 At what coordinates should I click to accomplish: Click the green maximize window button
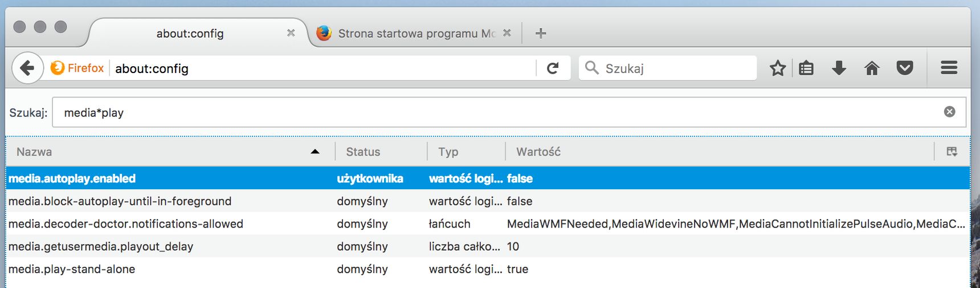[x=60, y=27]
